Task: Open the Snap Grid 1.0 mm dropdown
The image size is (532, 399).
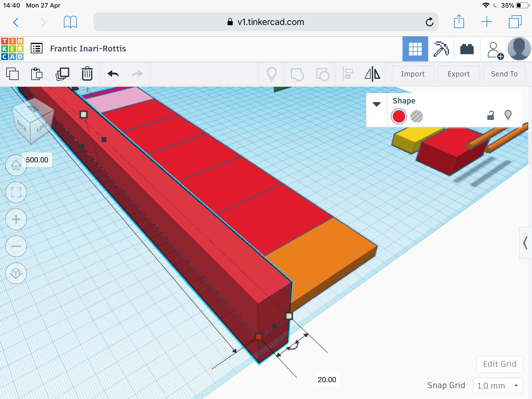Action: (x=497, y=385)
